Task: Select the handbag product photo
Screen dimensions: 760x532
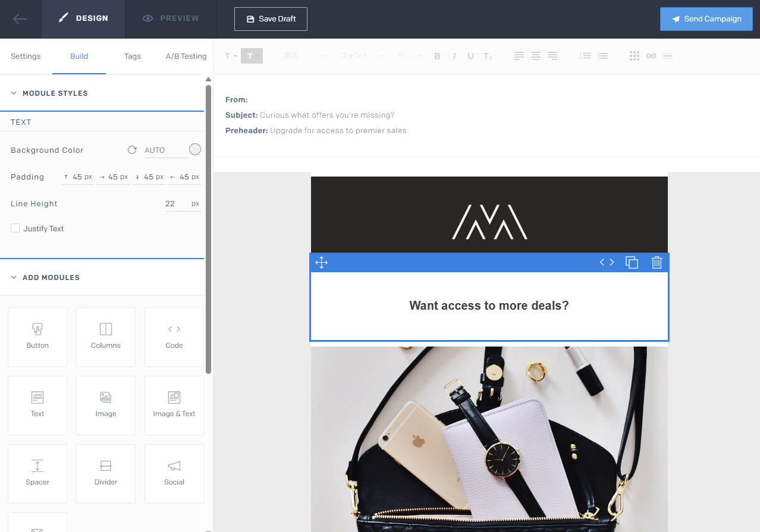Action: click(489, 439)
